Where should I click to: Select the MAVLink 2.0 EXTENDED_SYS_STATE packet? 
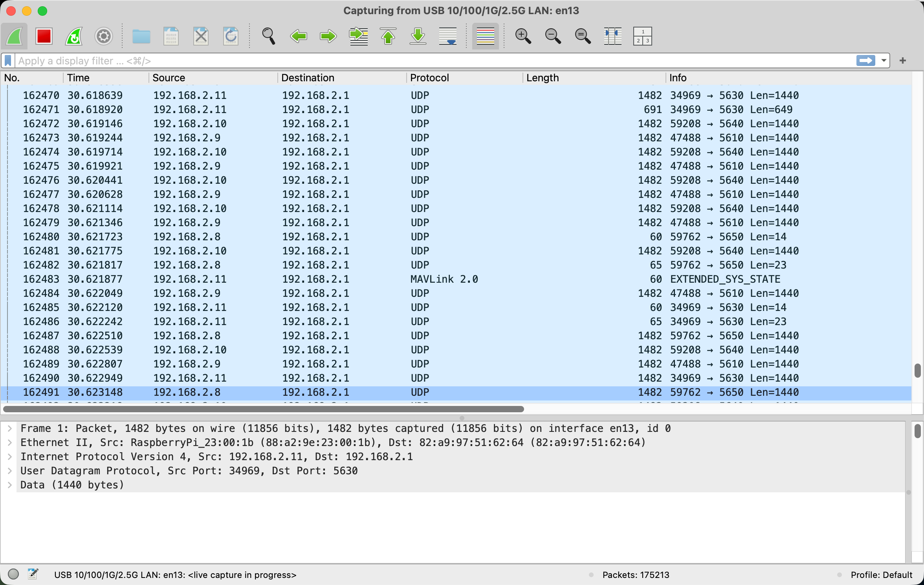coord(444,279)
